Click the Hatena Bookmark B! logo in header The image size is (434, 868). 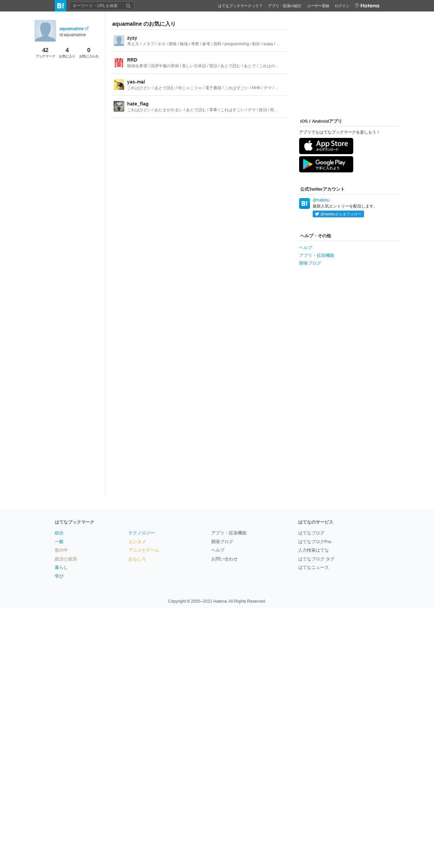click(61, 6)
